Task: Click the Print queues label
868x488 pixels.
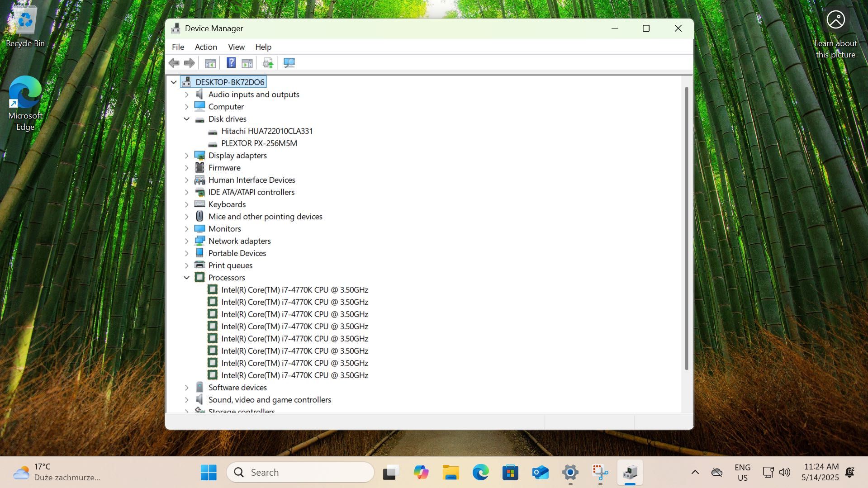Action: tap(230, 265)
